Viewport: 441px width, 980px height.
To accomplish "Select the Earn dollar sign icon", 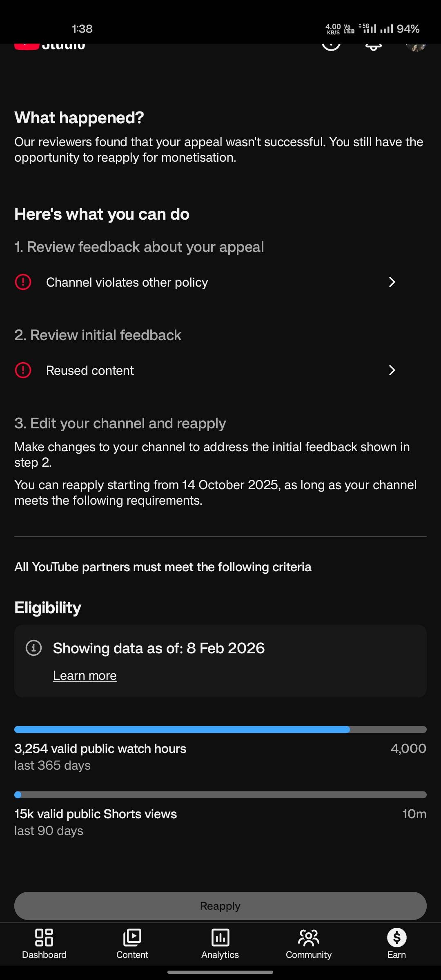I will (396, 938).
